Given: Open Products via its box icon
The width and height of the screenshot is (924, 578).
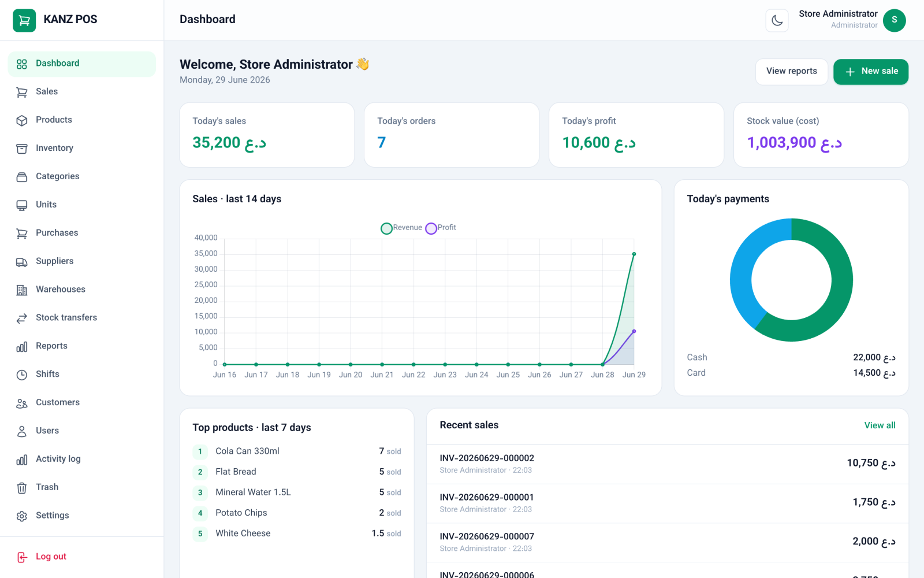Looking at the screenshot, I should [x=22, y=120].
